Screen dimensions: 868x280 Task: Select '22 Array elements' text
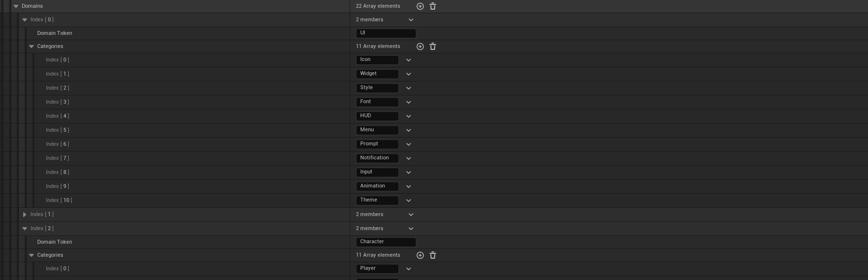378,6
